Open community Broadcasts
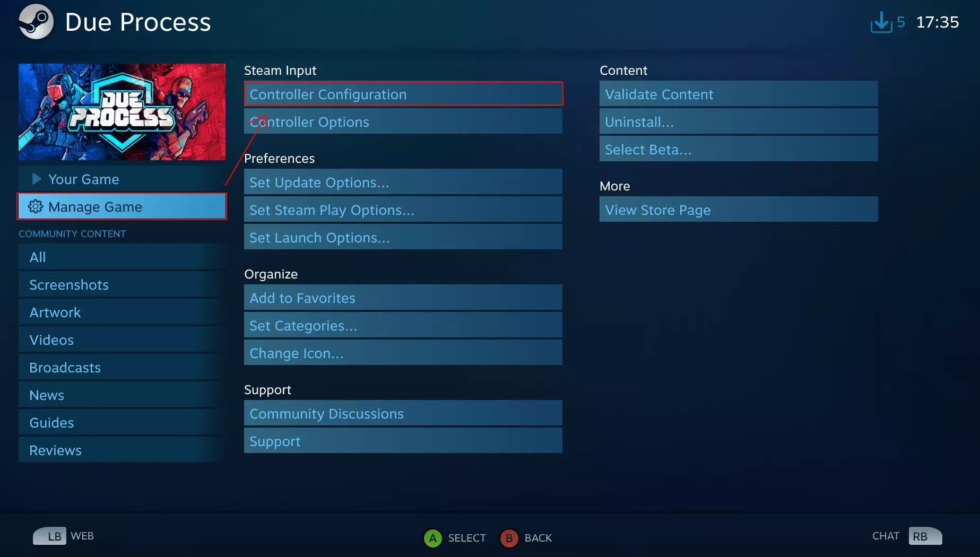980x557 pixels. click(x=122, y=368)
